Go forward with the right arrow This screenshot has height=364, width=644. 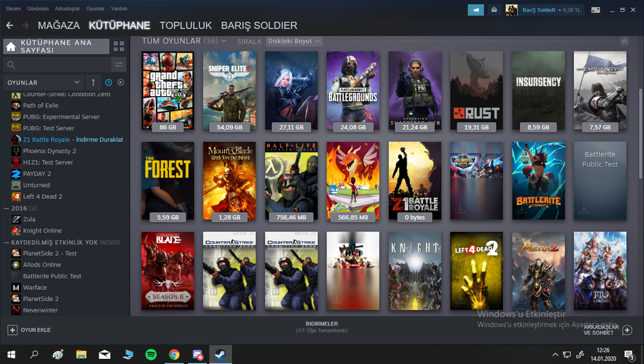point(26,26)
